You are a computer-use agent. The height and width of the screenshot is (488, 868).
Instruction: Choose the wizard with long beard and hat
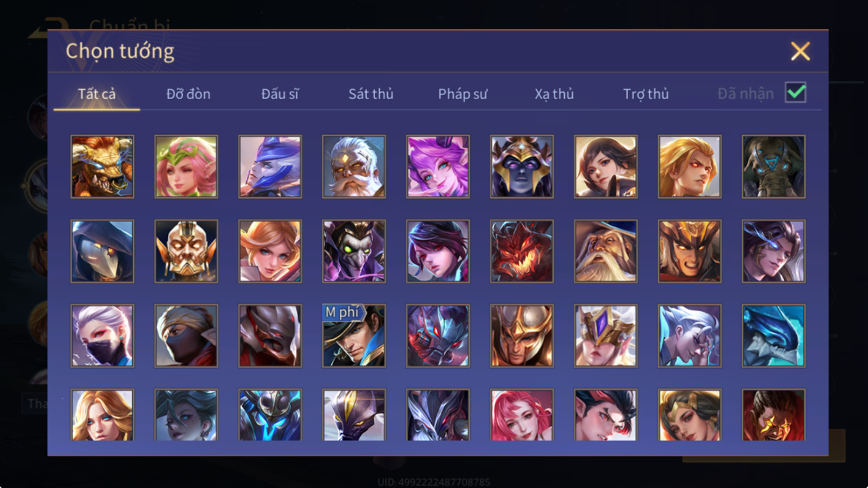(606, 251)
